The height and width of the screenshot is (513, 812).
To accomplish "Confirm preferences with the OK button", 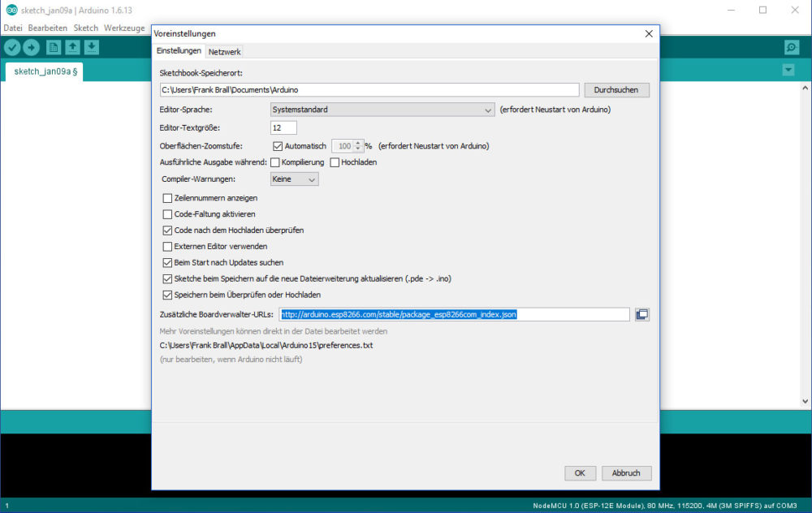I will click(580, 472).
